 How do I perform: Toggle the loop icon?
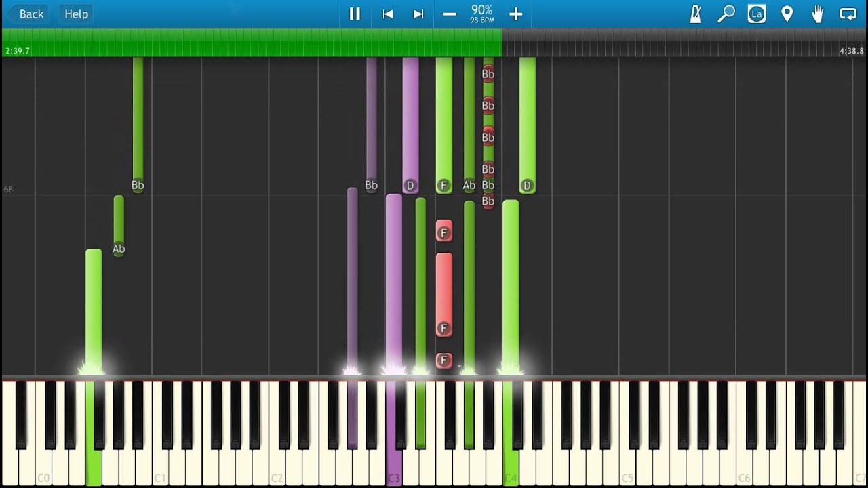click(x=848, y=14)
